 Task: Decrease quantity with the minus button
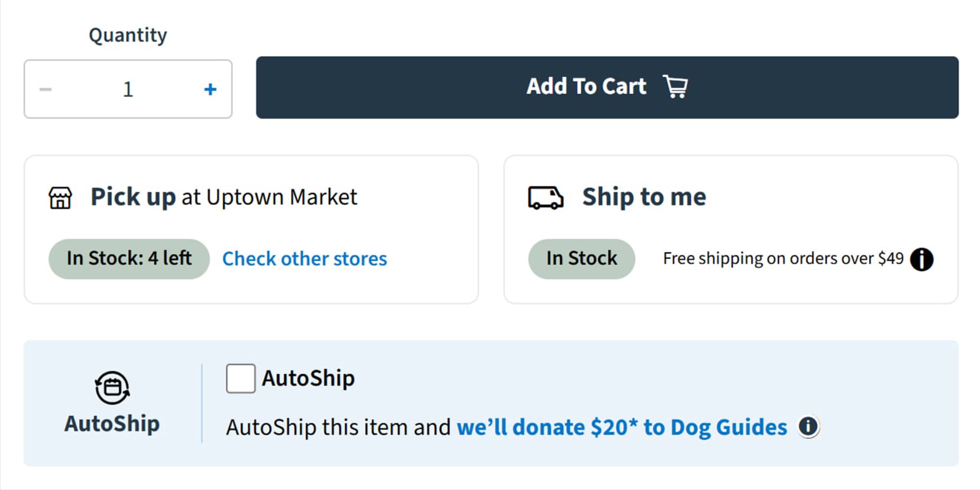(45, 89)
